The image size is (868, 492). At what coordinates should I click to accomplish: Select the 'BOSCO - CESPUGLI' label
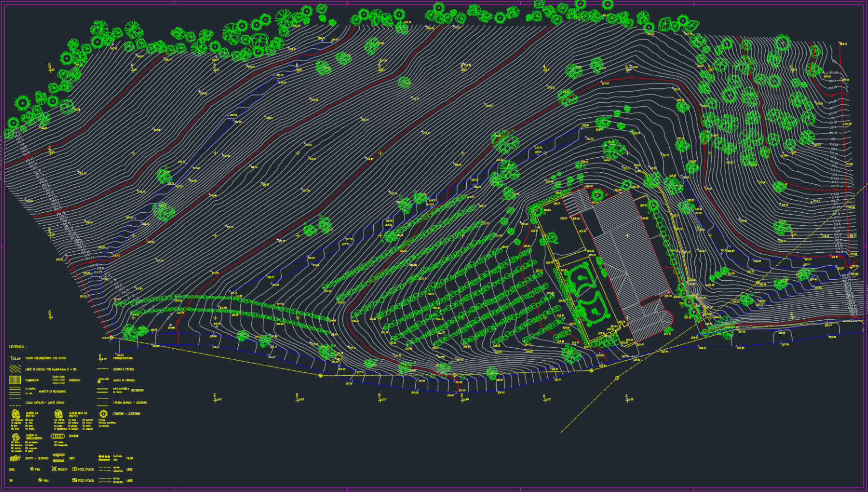tap(37, 458)
